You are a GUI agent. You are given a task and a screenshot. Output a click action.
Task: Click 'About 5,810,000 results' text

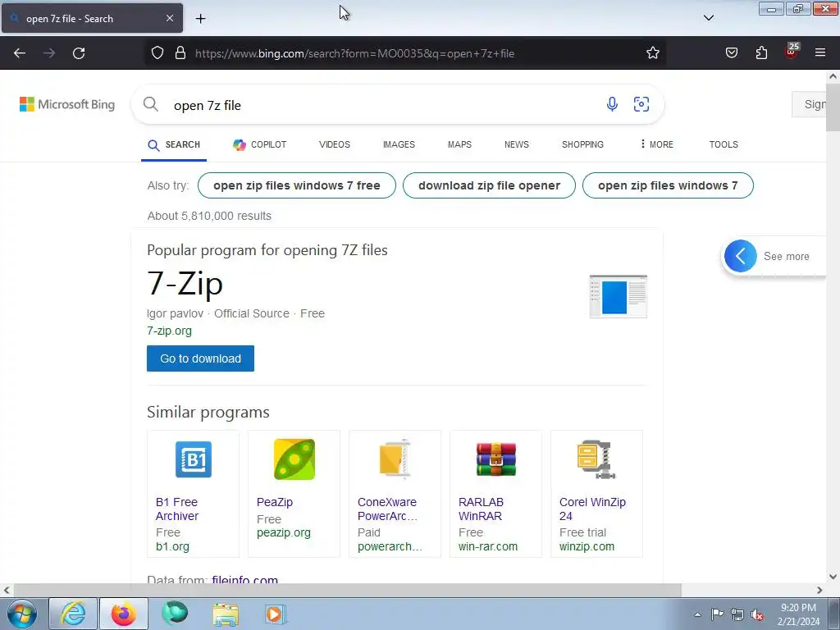pyautogui.click(x=209, y=216)
